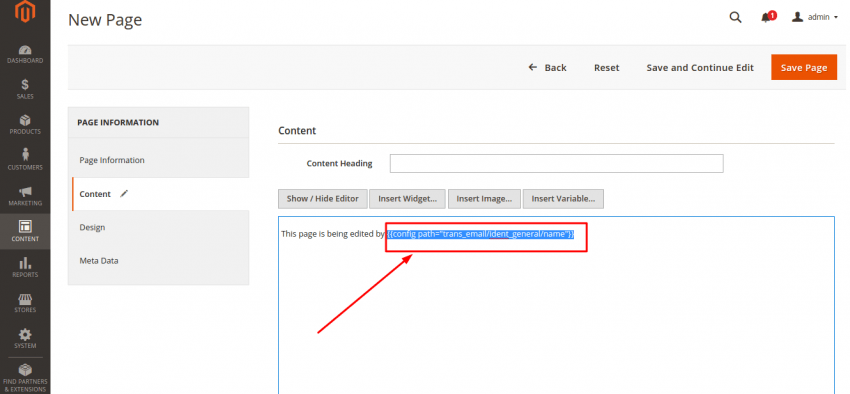The image size is (850, 394).
Task: Open the Customers person icon menu
Action: coord(25,154)
